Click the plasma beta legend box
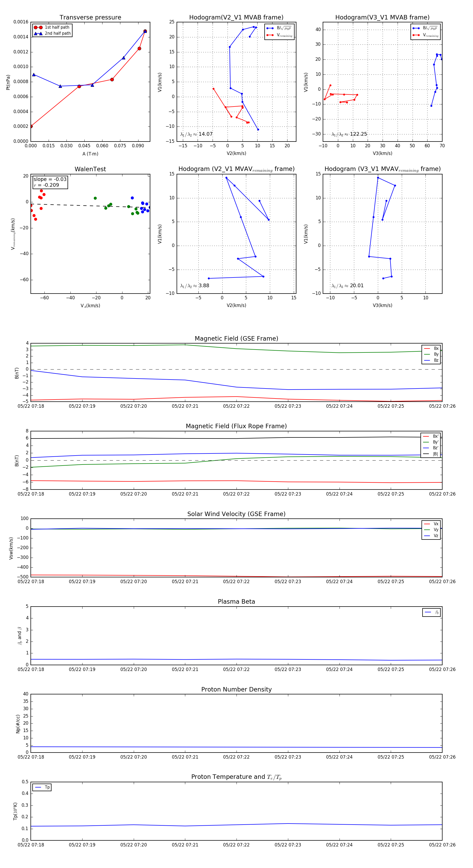This screenshot has width=473, height=868. (431, 612)
